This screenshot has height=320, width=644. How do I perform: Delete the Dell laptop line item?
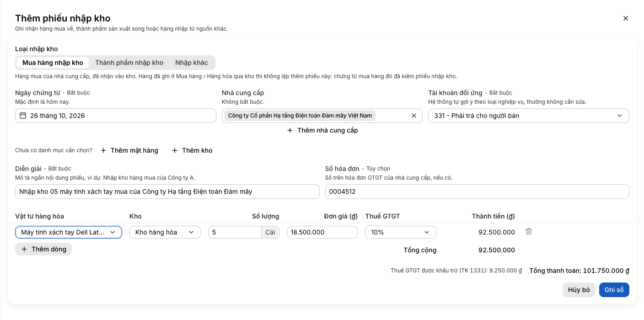(x=529, y=232)
